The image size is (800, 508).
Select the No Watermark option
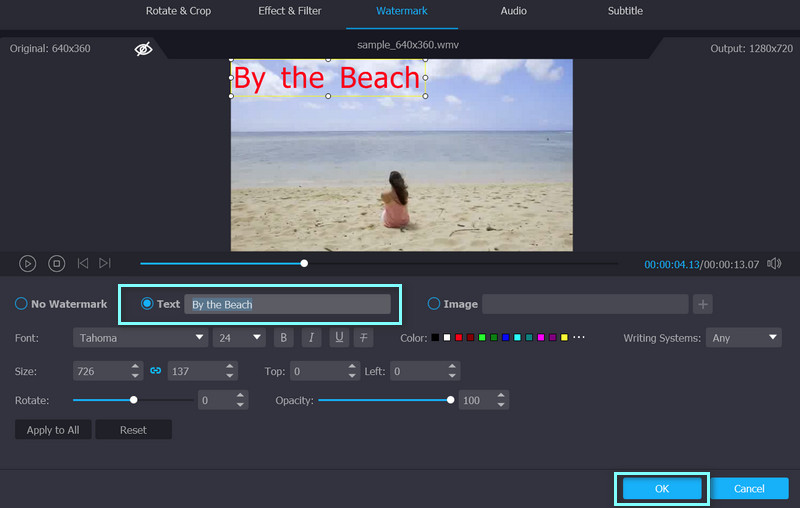pyautogui.click(x=21, y=304)
